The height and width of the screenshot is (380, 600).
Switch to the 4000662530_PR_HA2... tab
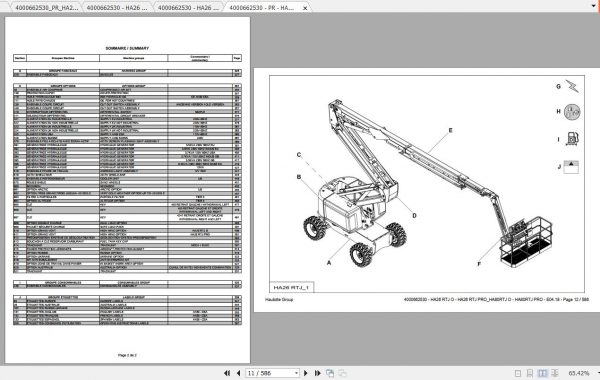(46, 7)
